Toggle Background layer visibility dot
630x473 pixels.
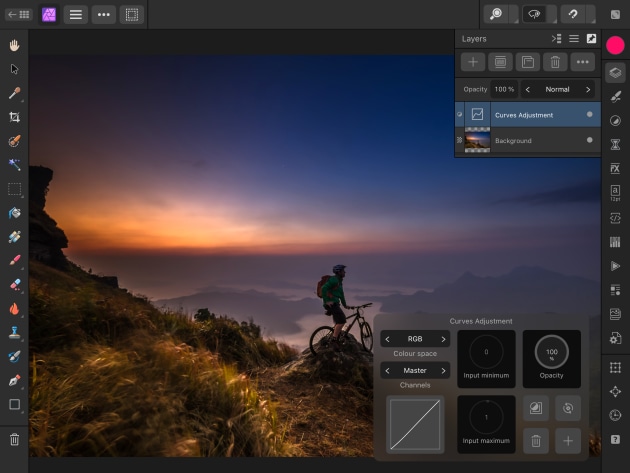pyautogui.click(x=589, y=140)
